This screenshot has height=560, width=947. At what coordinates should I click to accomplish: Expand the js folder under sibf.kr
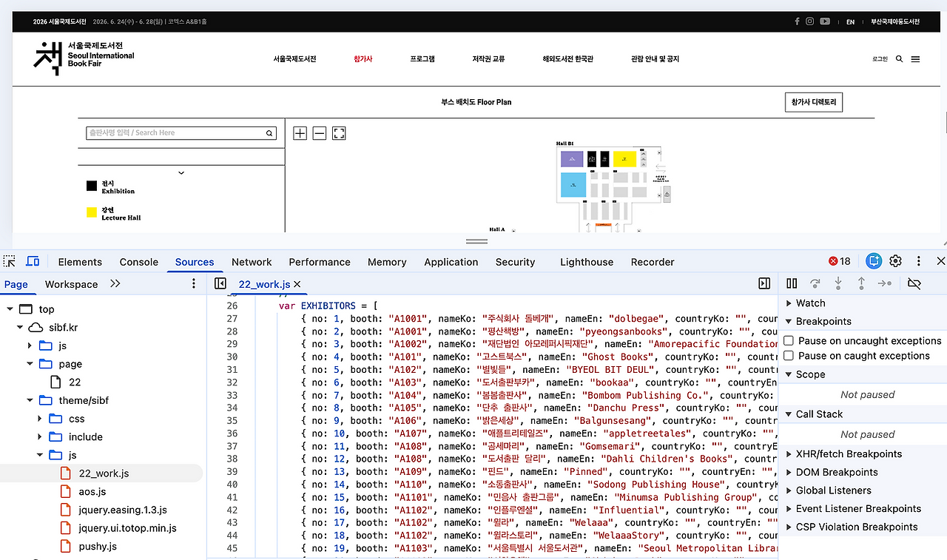(x=30, y=345)
